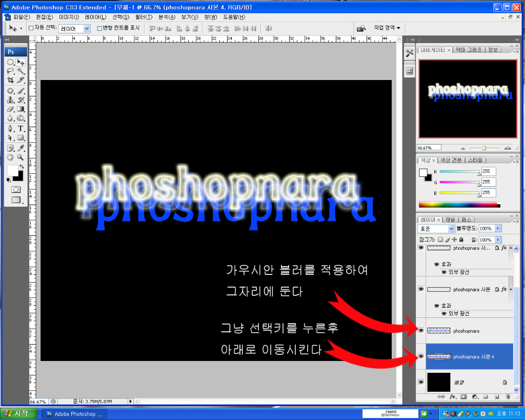Enable the 자동 선택 checkbox

pos(31,28)
